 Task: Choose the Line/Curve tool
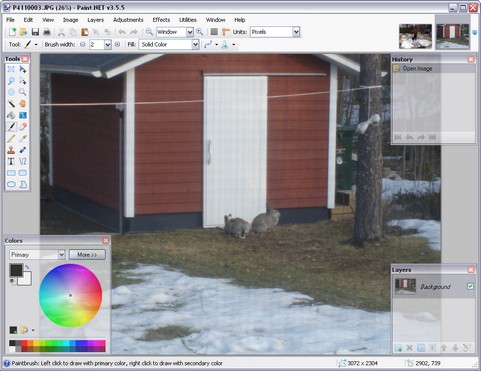[x=23, y=162]
